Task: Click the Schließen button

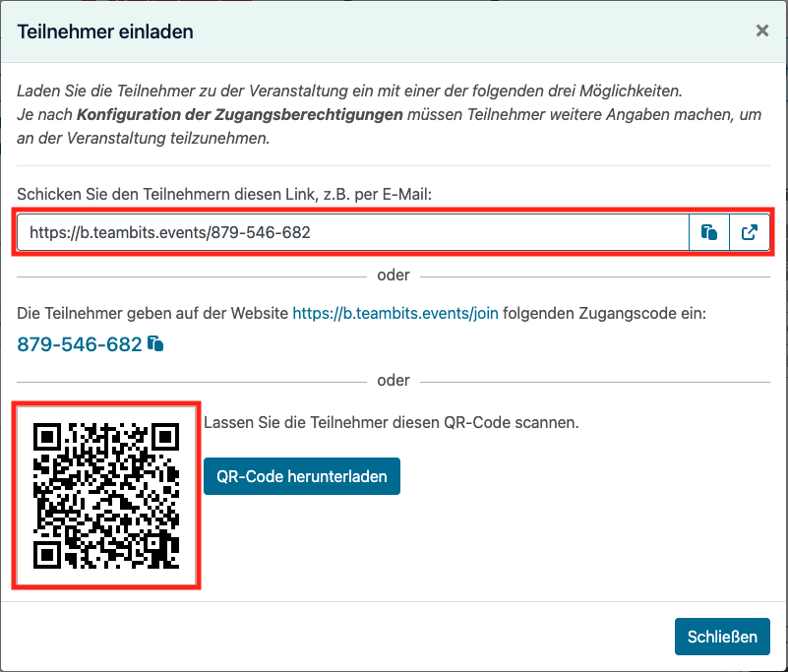Action: 722,637
